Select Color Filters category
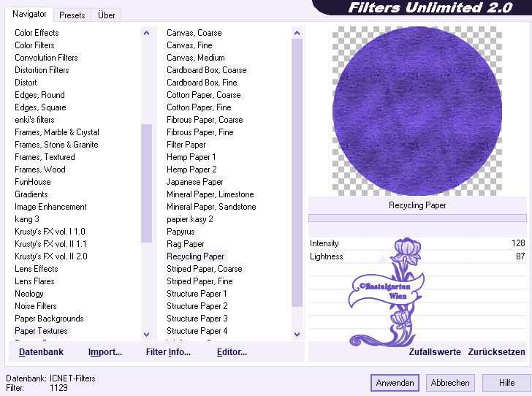The image size is (532, 396). [x=34, y=45]
